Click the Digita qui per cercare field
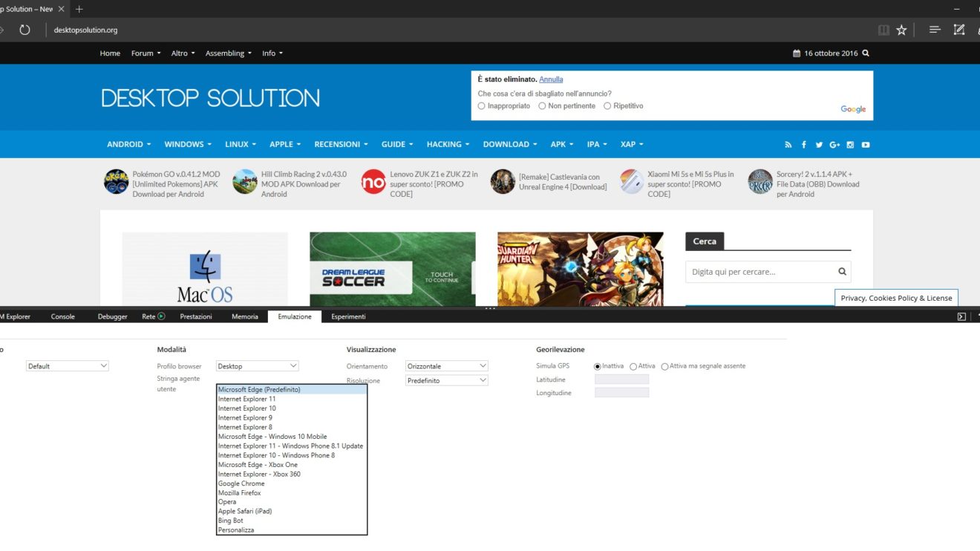Viewport: 980px width, 551px height. point(757,272)
